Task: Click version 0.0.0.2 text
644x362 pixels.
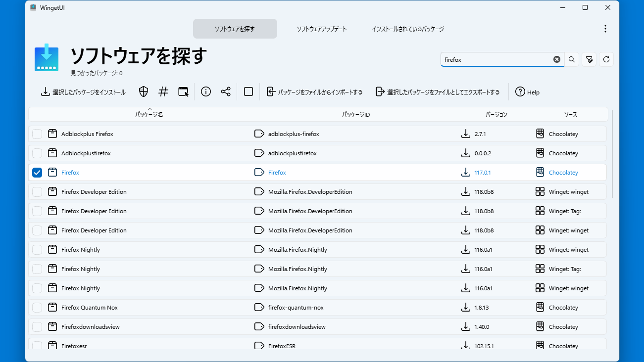Action: [483, 153]
